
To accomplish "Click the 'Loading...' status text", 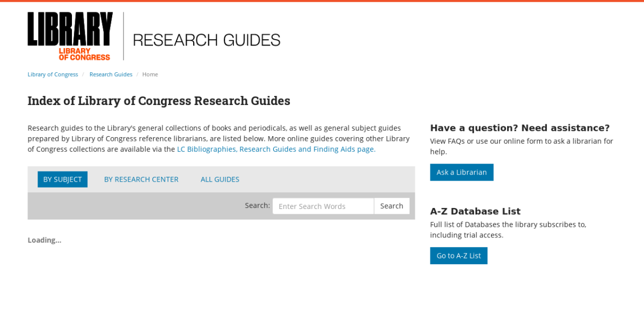I will [x=45, y=240].
